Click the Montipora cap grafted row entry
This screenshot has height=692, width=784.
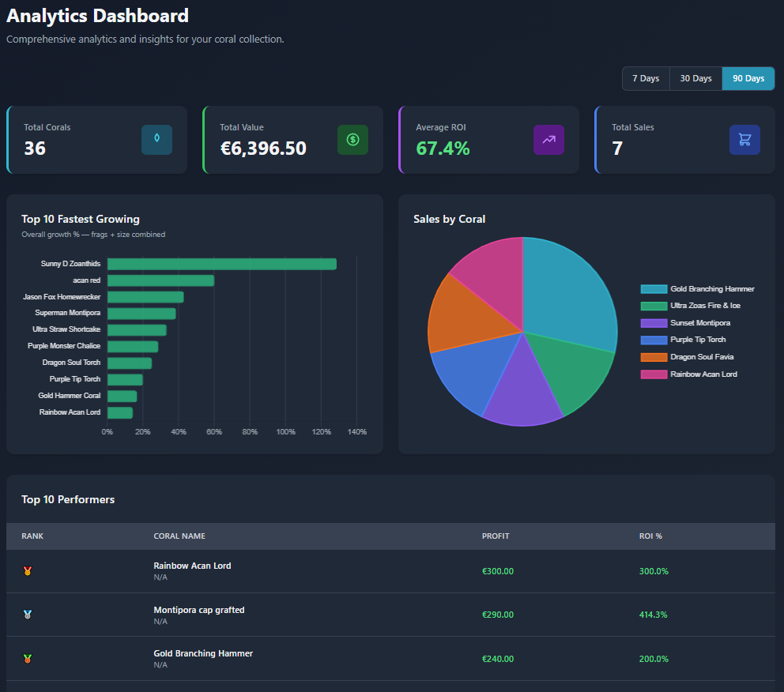198,609
